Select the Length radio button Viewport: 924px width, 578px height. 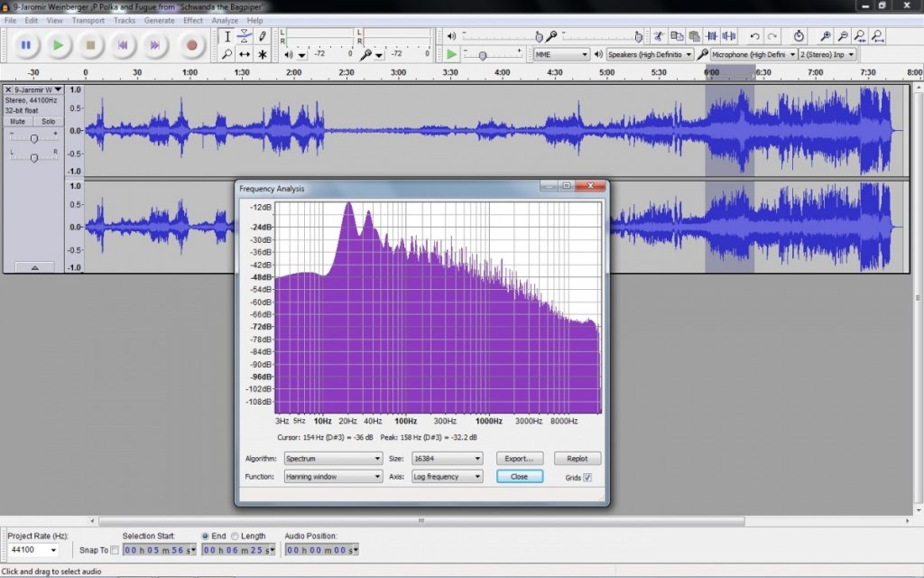[x=235, y=536]
